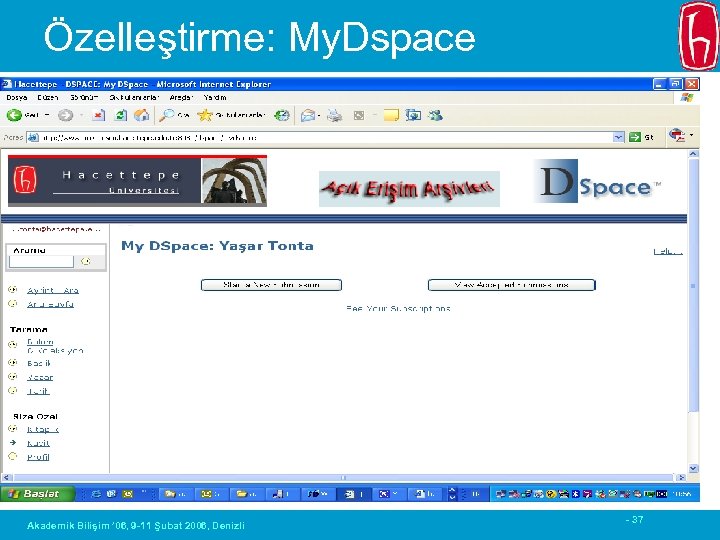Open the Ana Sayfa sidebar link
720x540 pixels.
(50, 304)
